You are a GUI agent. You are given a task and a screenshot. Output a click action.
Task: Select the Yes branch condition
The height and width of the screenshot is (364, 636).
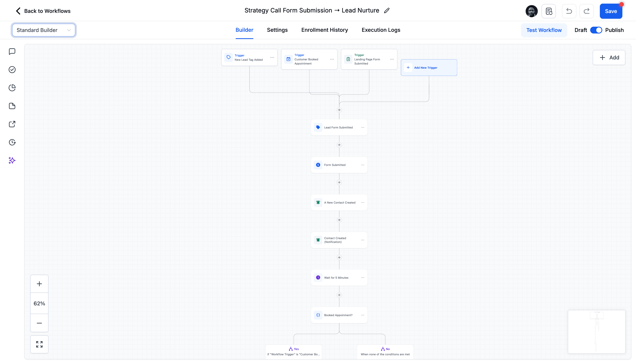tap(294, 352)
